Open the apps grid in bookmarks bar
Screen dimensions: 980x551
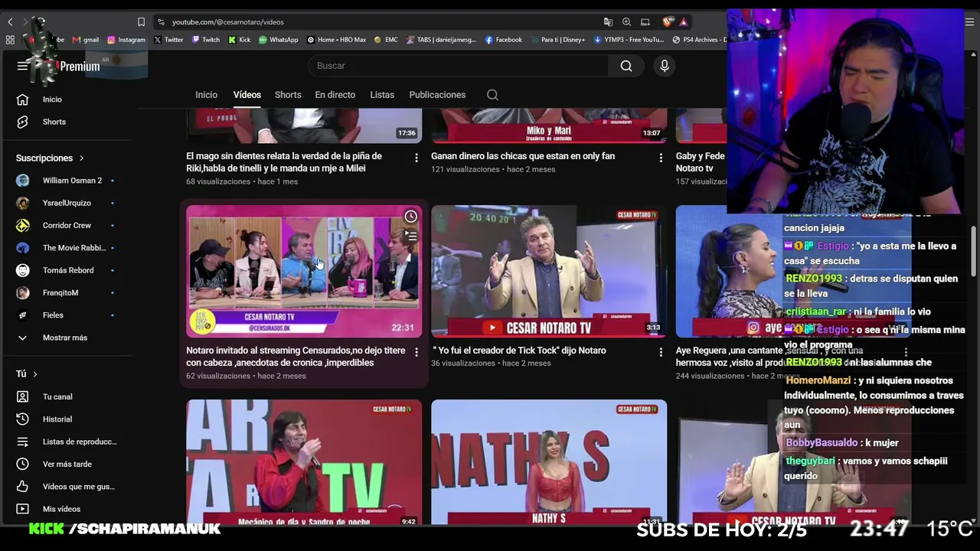(x=10, y=40)
